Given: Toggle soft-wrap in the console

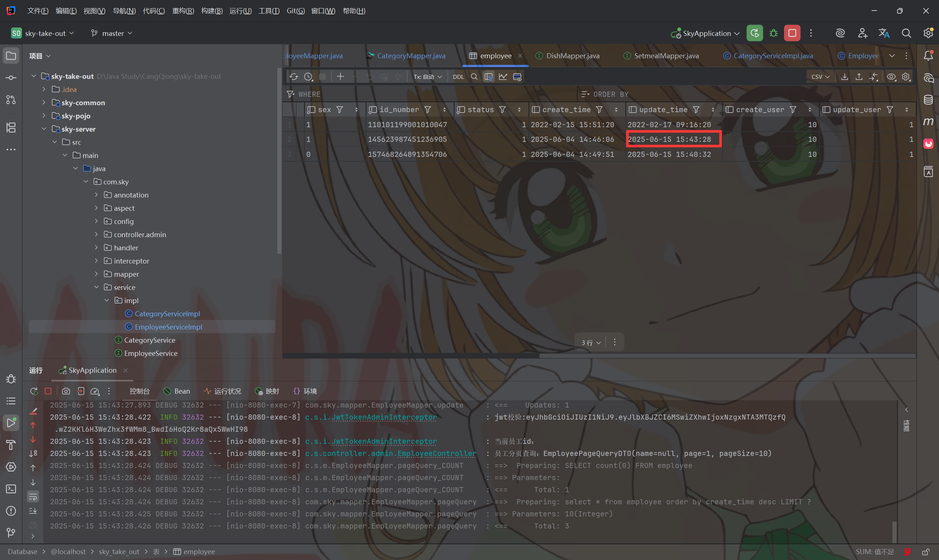Looking at the screenshot, I should coord(33,497).
